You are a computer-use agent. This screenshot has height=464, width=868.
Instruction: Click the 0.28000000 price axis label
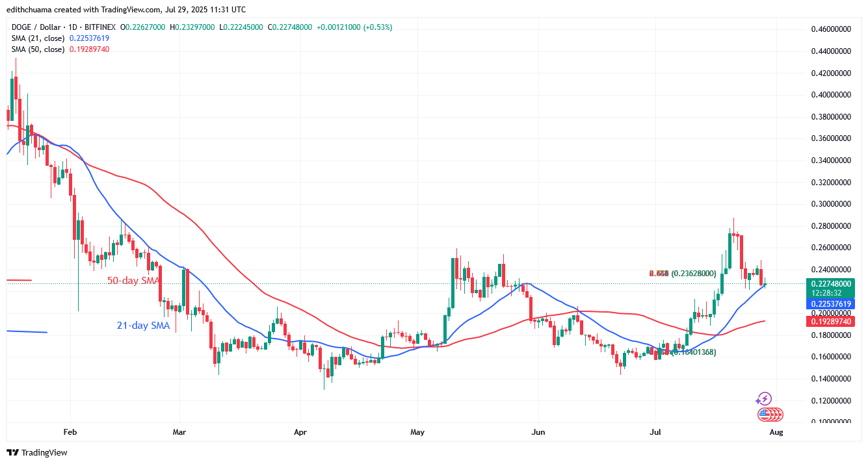point(832,226)
